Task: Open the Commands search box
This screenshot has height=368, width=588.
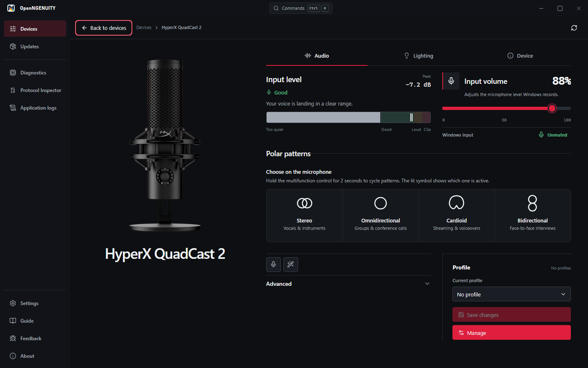Action: click(301, 8)
